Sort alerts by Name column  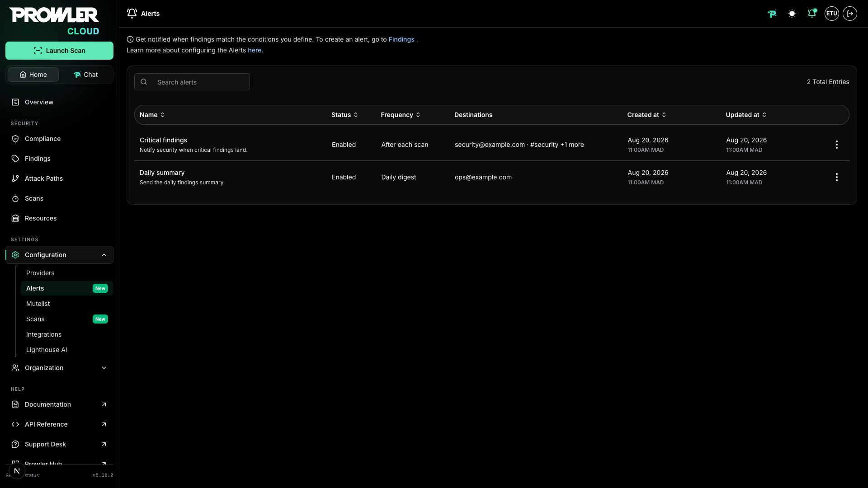click(x=152, y=115)
